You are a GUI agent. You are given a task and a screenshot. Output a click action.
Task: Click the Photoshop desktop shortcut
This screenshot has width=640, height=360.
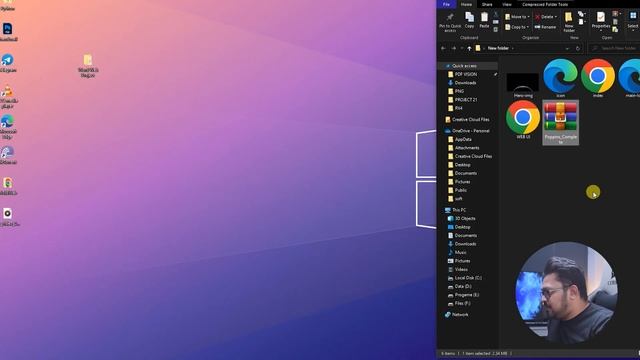(x=8, y=32)
